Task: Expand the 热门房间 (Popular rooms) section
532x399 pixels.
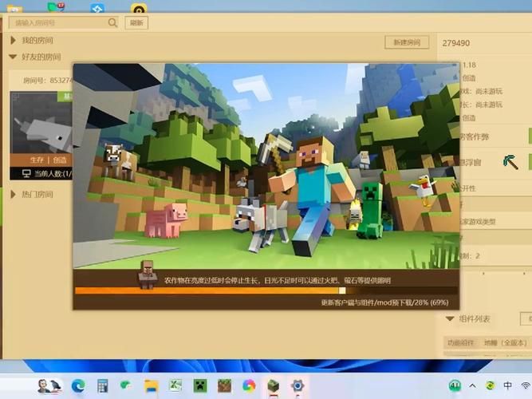Action: 14,194
